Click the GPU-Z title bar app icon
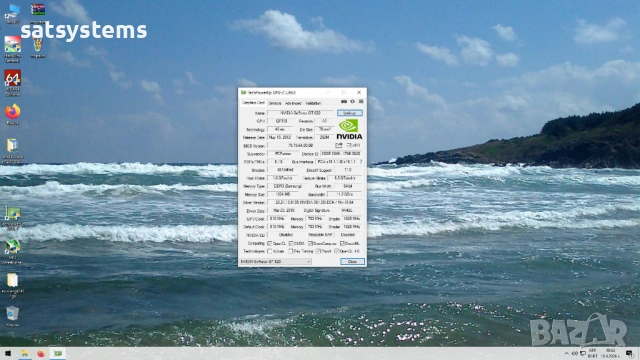Viewport: 640px width, 360px height. [x=243, y=93]
